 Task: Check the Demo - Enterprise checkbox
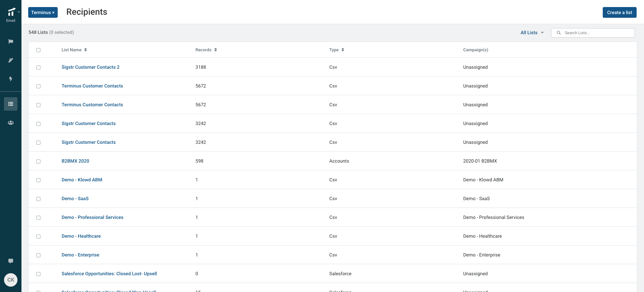[x=39, y=255]
